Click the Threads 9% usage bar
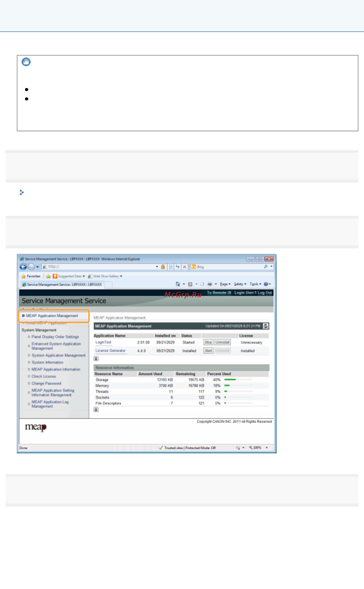 pos(238,391)
